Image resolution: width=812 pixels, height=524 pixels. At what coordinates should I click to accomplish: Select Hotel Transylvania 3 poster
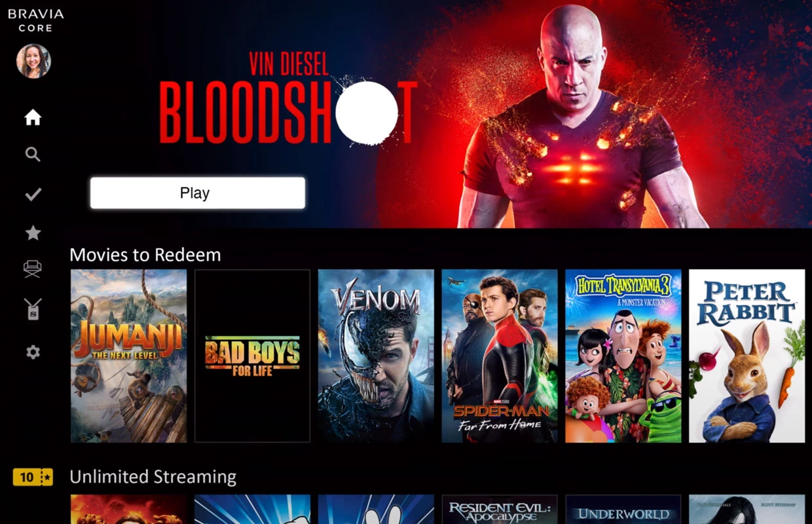[623, 356]
